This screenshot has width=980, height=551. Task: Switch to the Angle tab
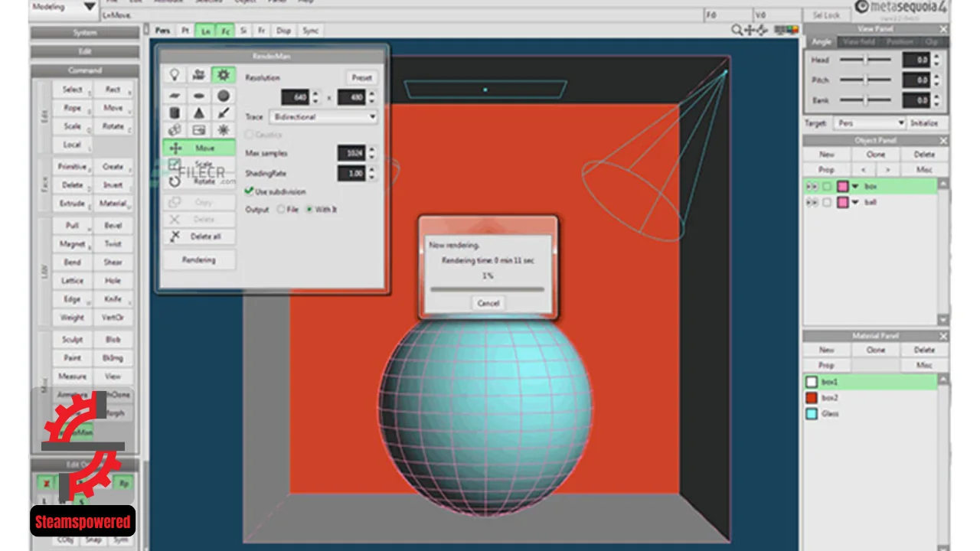822,41
